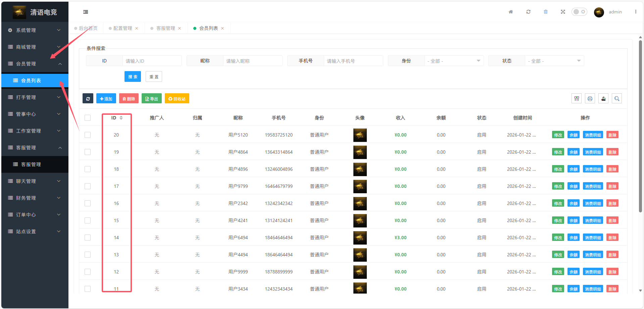
Task: Click the 回收站 recycle bin button
Action: click(177, 99)
